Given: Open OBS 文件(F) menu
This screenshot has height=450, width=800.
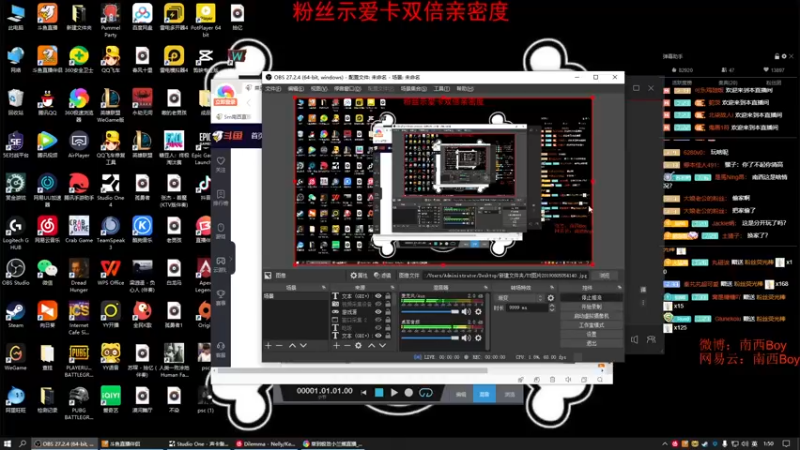Looking at the screenshot, I should pyautogui.click(x=273, y=89).
